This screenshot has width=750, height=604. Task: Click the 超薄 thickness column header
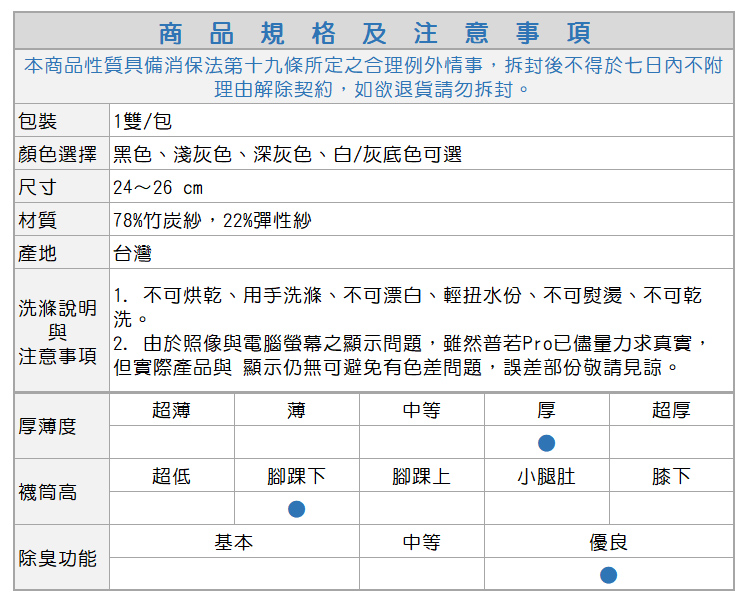pyautogui.click(x=171, y=410)
